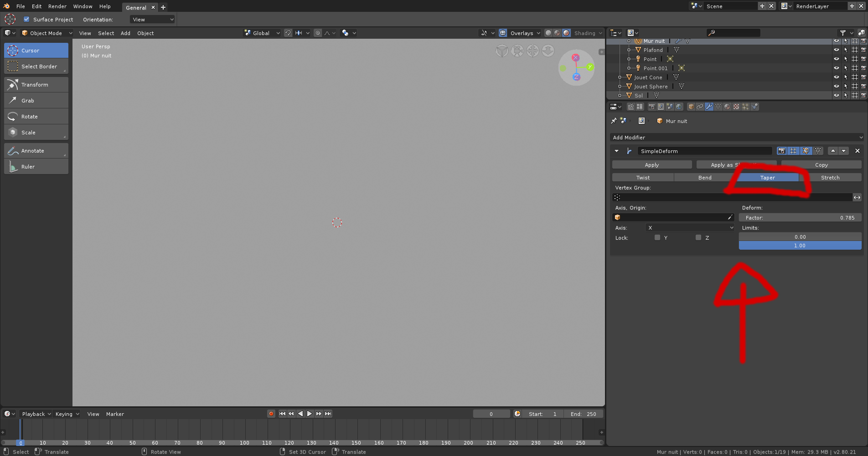Choose the Scale tool
The height and width of the screenshot is (456, 868).
36,133
